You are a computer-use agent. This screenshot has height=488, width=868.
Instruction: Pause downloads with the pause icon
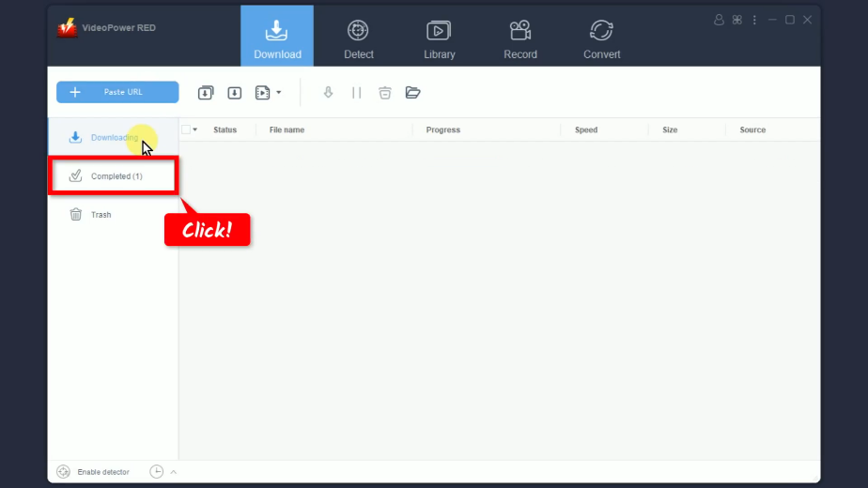point(357,92)
